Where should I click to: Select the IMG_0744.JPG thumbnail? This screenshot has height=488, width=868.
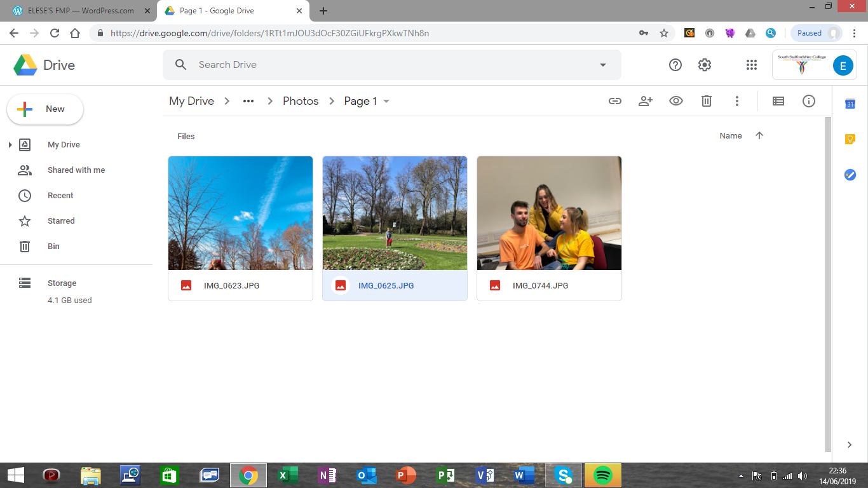click(549, 213)
